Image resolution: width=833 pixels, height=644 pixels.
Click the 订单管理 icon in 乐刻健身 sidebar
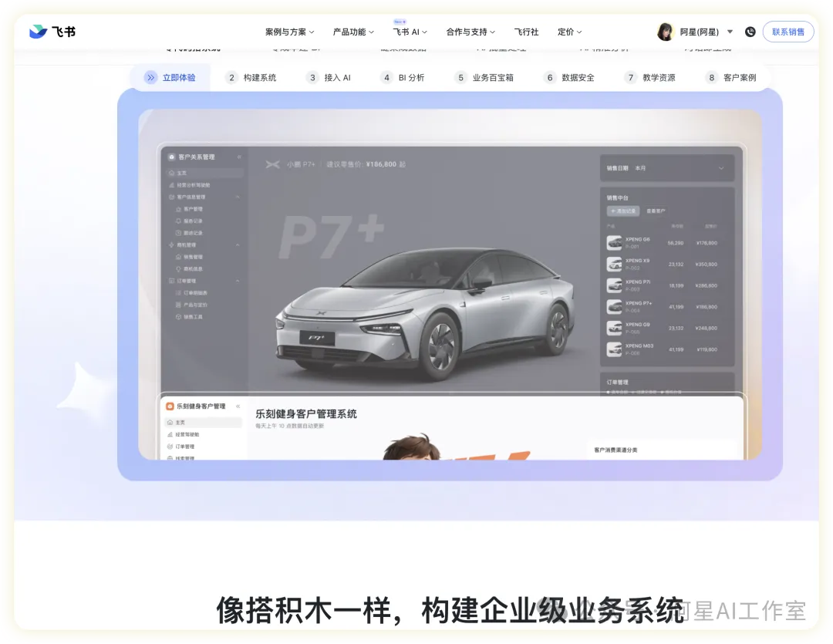coord(170,447)
